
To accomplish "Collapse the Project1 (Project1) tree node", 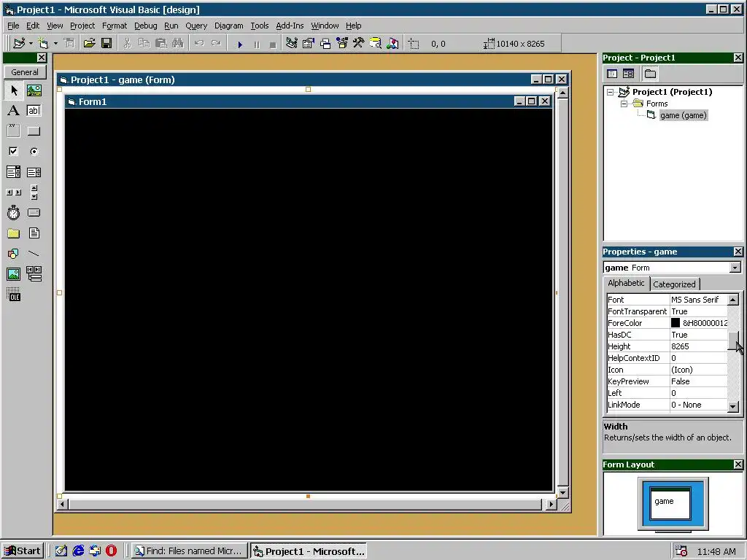I will [611, 92].
